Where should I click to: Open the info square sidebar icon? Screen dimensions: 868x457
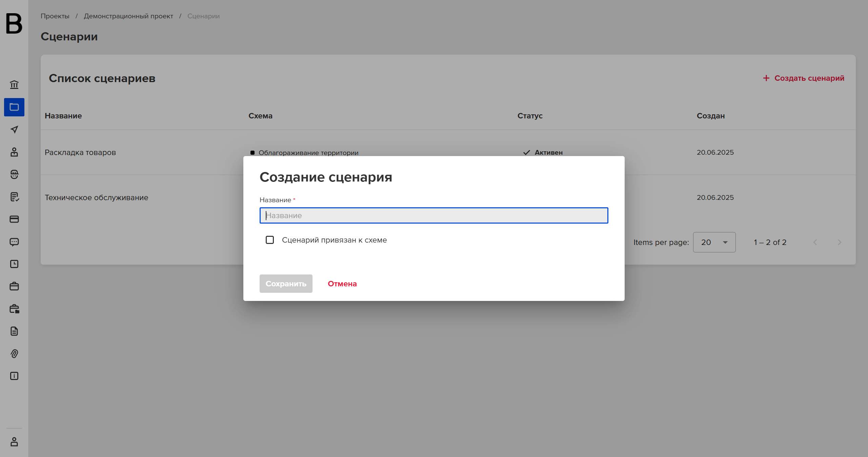tap(14, 376)
